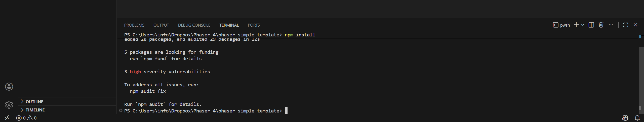Toggle maximized panel size

coord(626,25)
